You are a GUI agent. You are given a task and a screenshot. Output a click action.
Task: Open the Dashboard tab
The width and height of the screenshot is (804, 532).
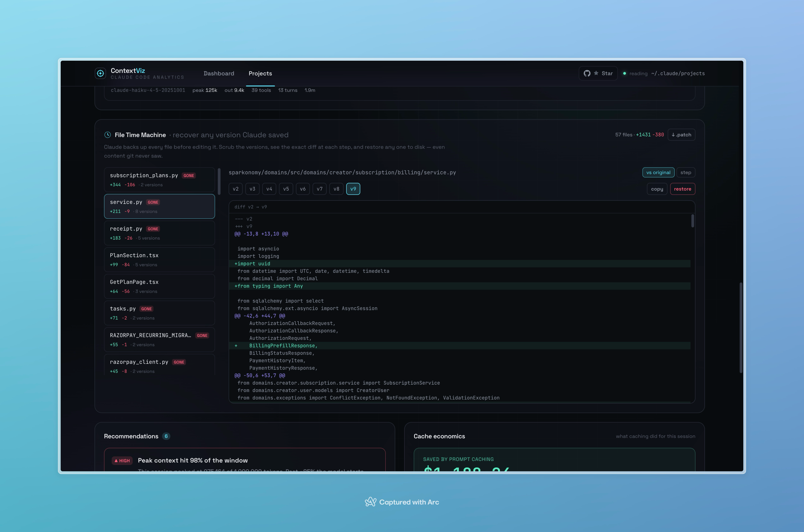click(219, 73)
